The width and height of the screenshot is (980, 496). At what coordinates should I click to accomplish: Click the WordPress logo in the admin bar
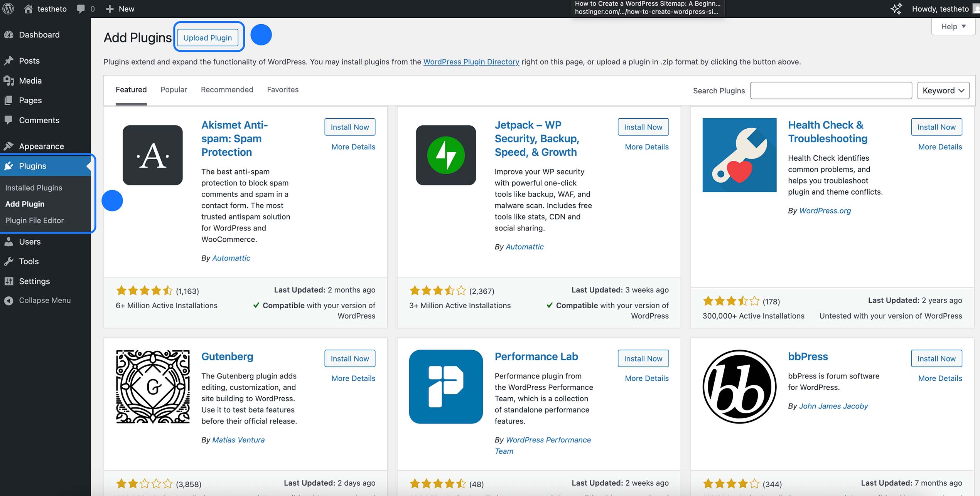point(8,8)
